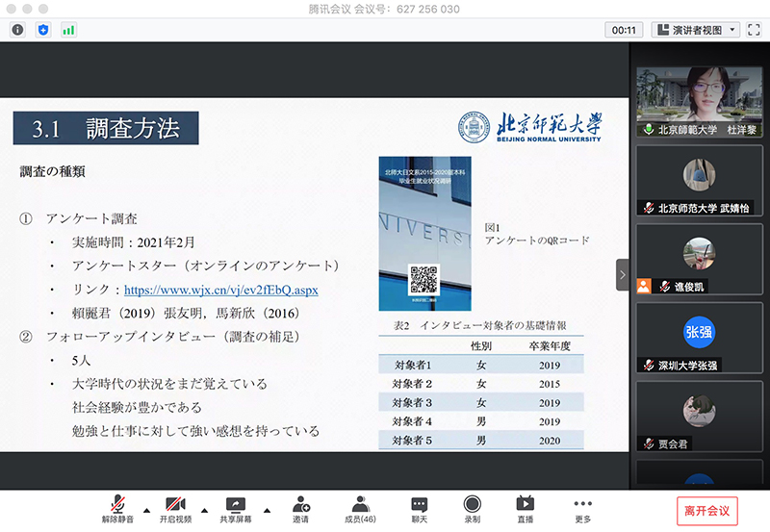Image resolution: width=770 pixels, height=532 pixels.
Task: Start 录制 recording
Action: [472, 509]
